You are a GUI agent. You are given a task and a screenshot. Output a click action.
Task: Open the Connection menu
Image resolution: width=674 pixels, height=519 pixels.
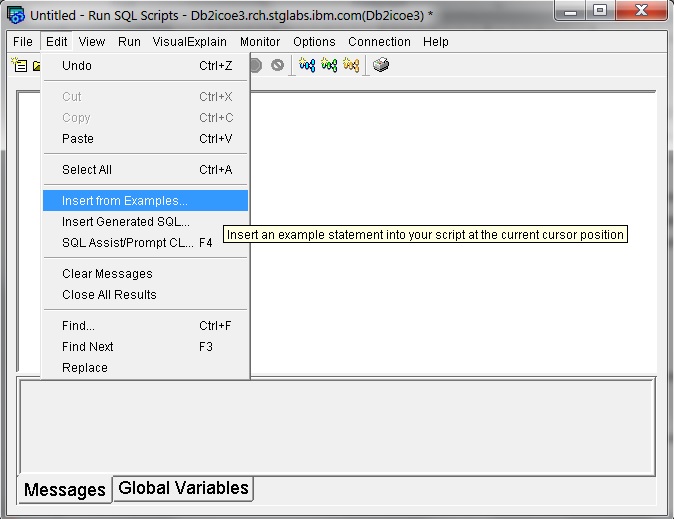[x=379, y=42]
